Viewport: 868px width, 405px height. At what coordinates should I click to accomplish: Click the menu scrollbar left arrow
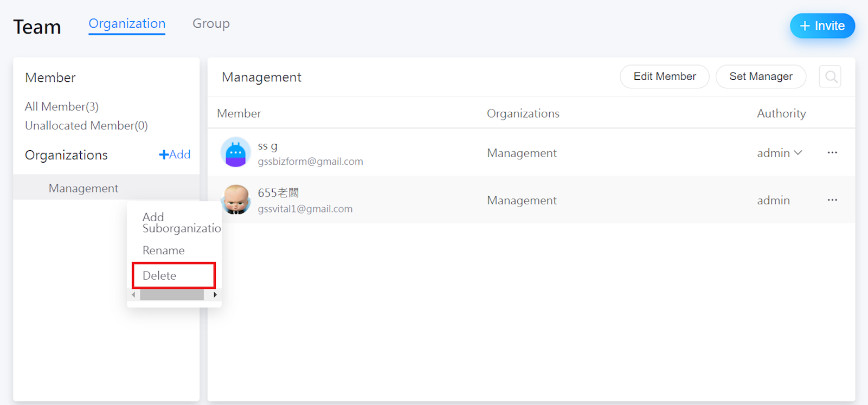pos(134,295)
